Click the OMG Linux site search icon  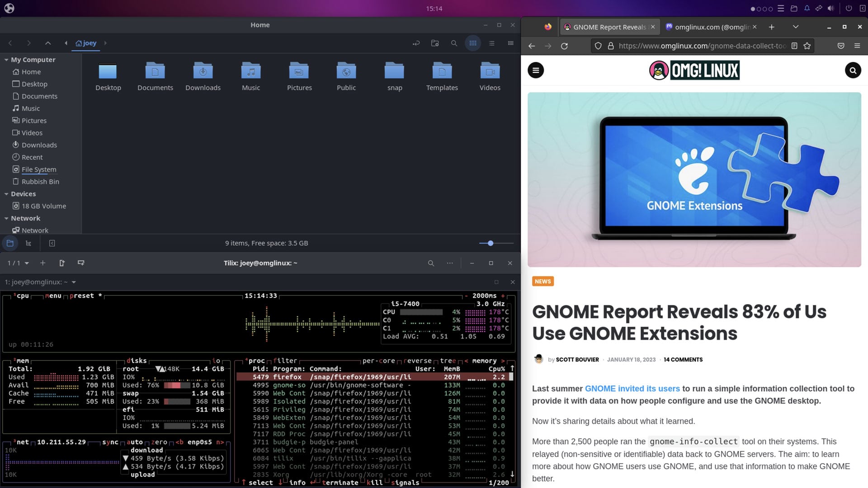(x=852, y=70)
